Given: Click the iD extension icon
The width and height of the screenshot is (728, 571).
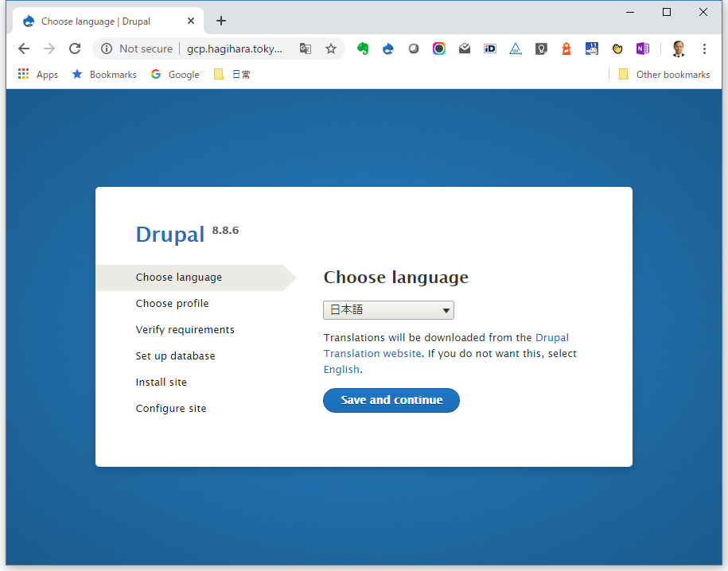Looking at the screenshot, I should [490, 49].
